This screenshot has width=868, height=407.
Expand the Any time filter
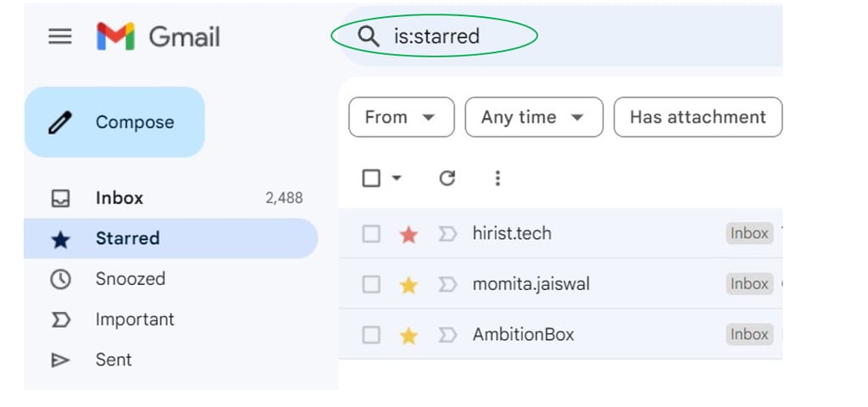click(534, 117)
